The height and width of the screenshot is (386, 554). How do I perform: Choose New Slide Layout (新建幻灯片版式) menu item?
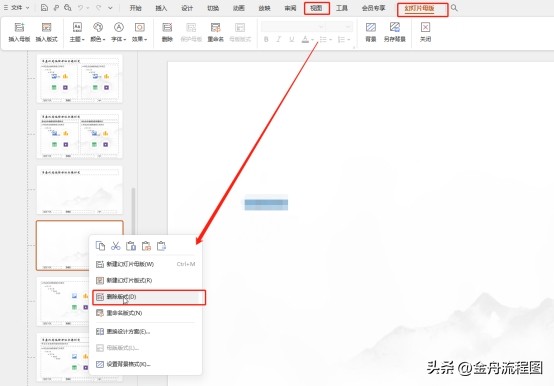click(146, 280)
